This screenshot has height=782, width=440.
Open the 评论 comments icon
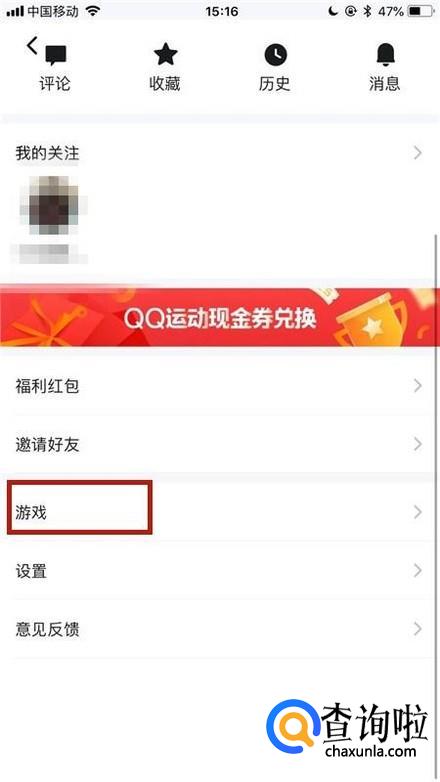56,55
